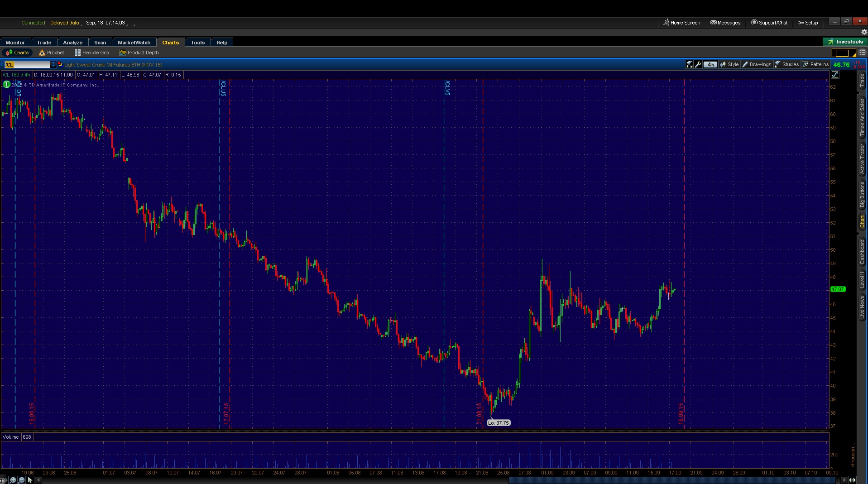Click the symbol link color-squares icon

(60, 64)
